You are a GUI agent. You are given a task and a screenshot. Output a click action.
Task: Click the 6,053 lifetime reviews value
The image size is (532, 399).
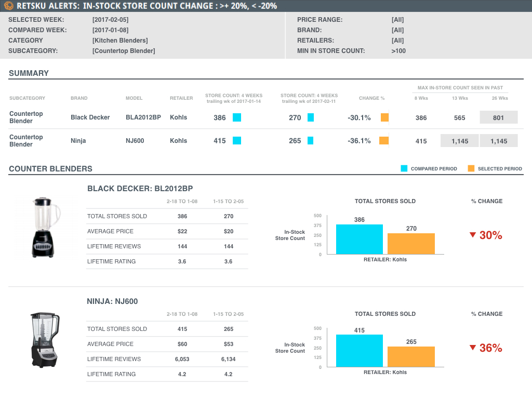(182, 359)
